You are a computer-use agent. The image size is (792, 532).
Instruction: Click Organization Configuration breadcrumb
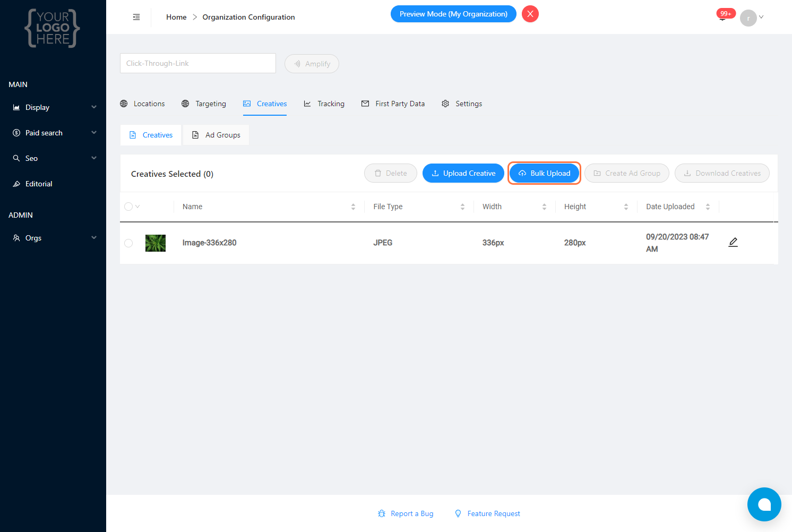(x=248, y=17)
